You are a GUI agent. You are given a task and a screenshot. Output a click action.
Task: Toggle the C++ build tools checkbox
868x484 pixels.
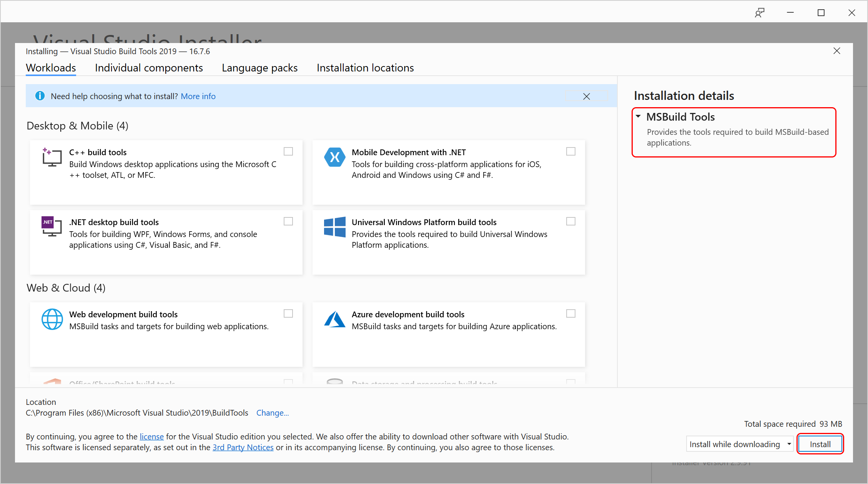[x=289, y=151]
